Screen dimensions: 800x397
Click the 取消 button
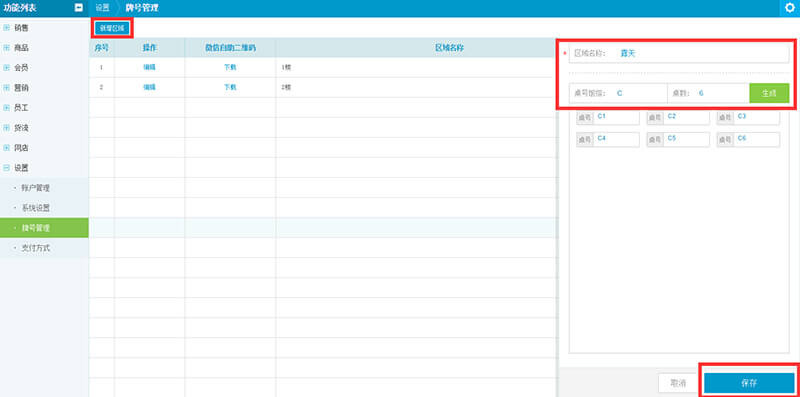click(x=678, y=383)
